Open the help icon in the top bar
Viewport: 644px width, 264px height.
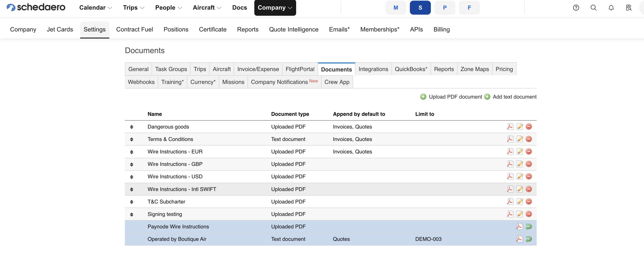pos(576,8)
